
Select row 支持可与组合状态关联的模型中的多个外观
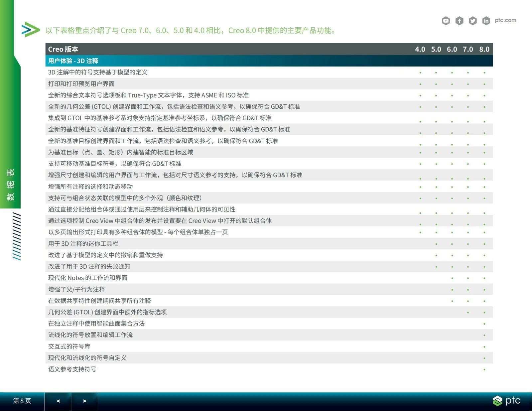269,198
